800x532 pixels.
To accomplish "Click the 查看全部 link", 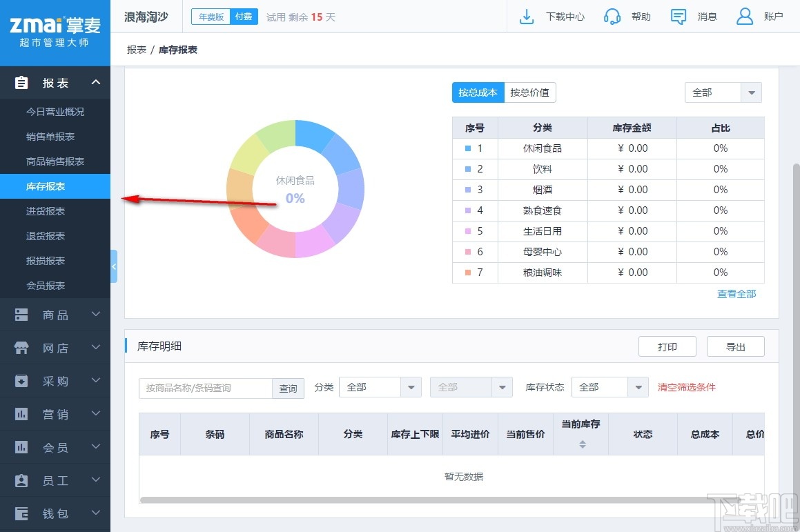I will coord(736,294).
